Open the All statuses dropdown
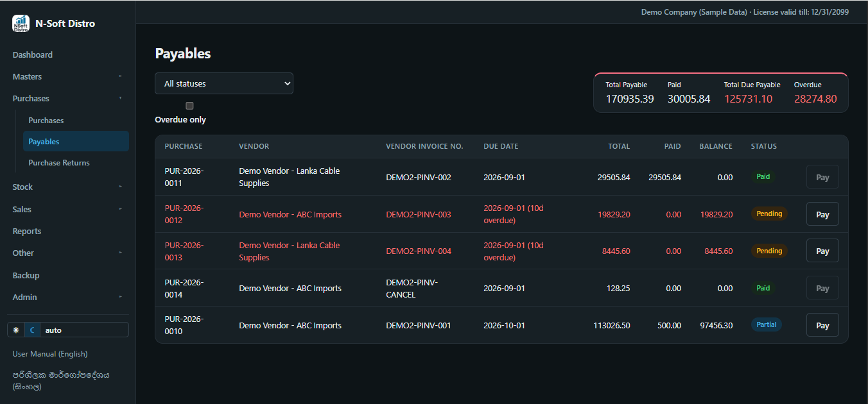 click(224, 83)
